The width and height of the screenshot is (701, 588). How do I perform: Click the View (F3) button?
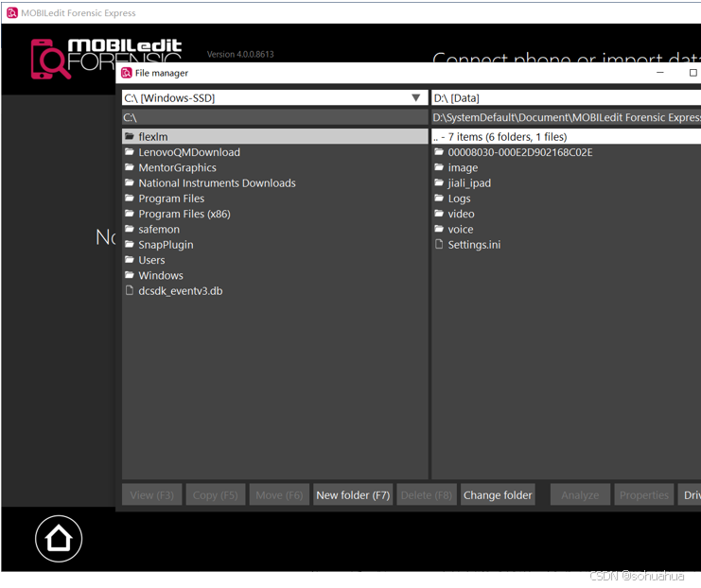[152, 494]
